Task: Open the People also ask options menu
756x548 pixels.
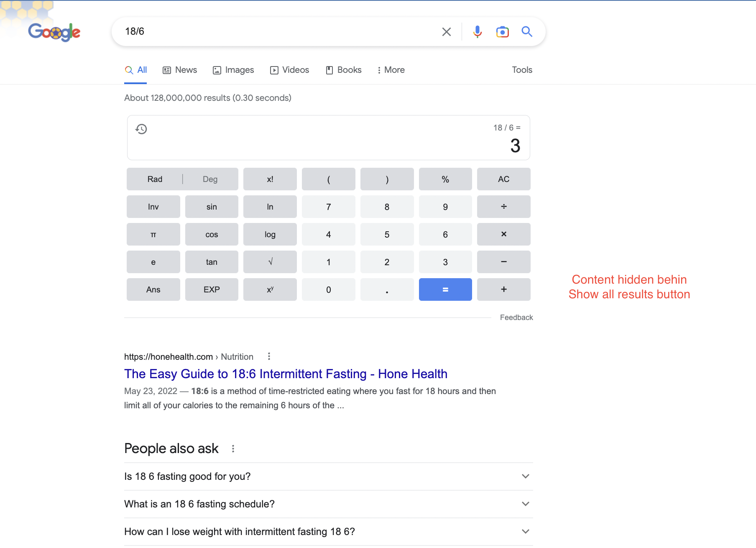Action: [233, 448]
